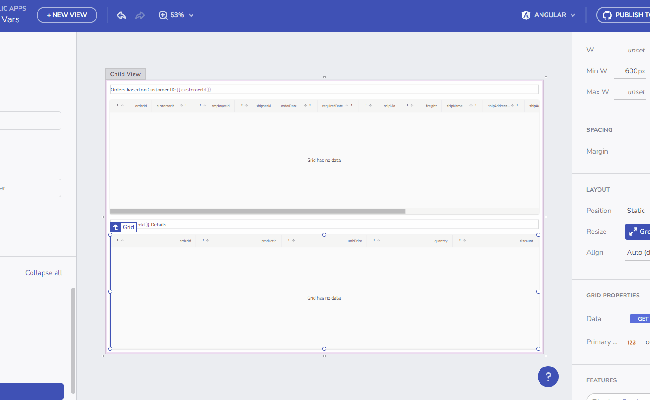Image resolution: width=650 pixels, height=400 pixels.
Task: Click the first column header in bottom grid
Action: tap(153, 240)
